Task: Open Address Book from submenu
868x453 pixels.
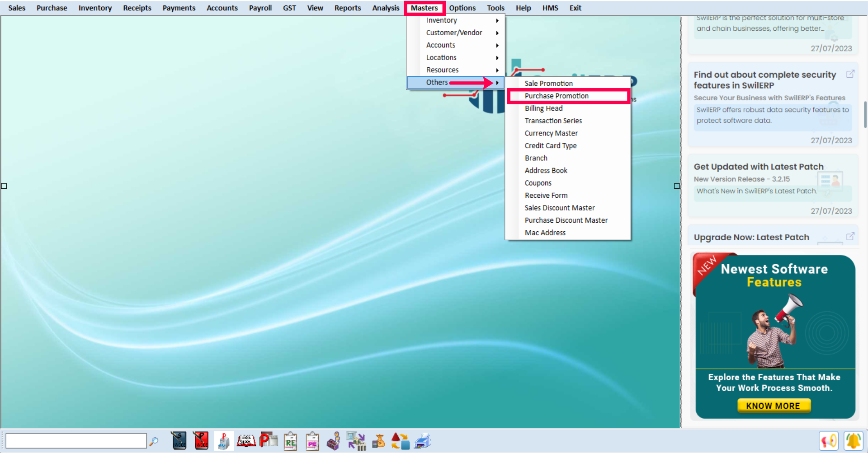Action: 568,170
